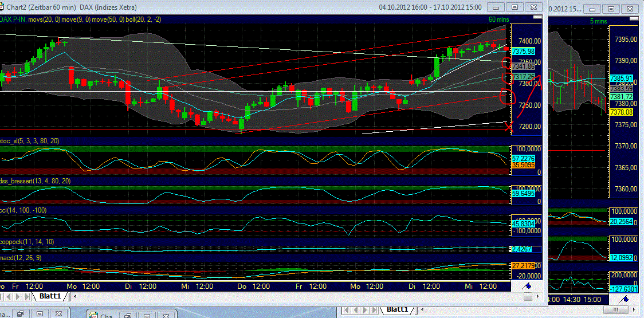Screen dimensions: 644x318
Task: Click stochastic signal value 35,5095
Action: click(524, 165)
